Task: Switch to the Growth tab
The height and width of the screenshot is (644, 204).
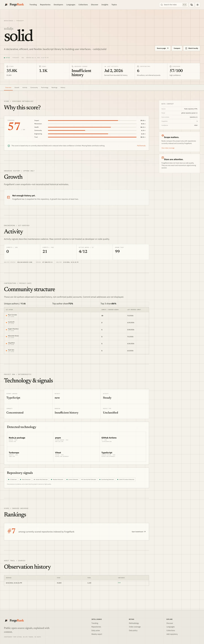Action: 17,87
